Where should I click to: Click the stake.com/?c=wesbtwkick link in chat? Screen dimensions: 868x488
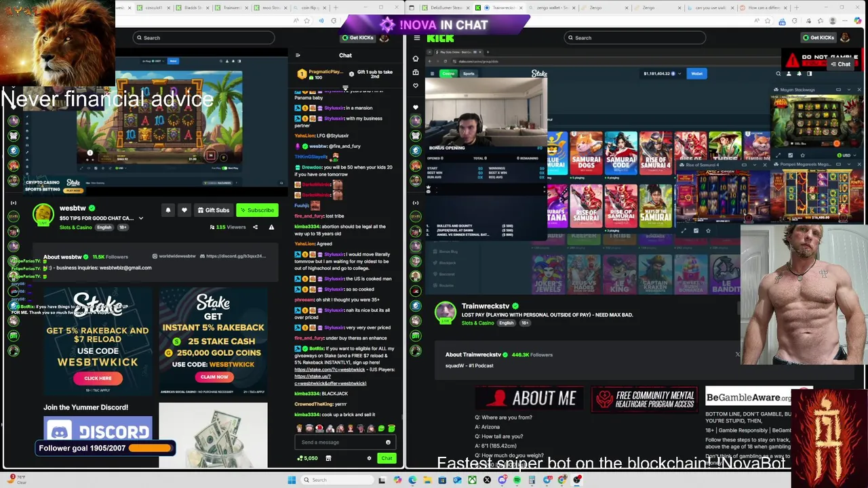(330, 369)
